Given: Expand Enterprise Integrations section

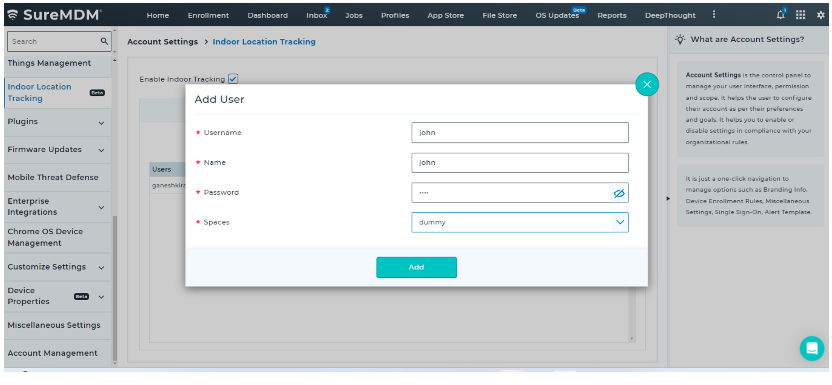Looking at the screenshot, I should pyautogui.click(x=101, y=207).
